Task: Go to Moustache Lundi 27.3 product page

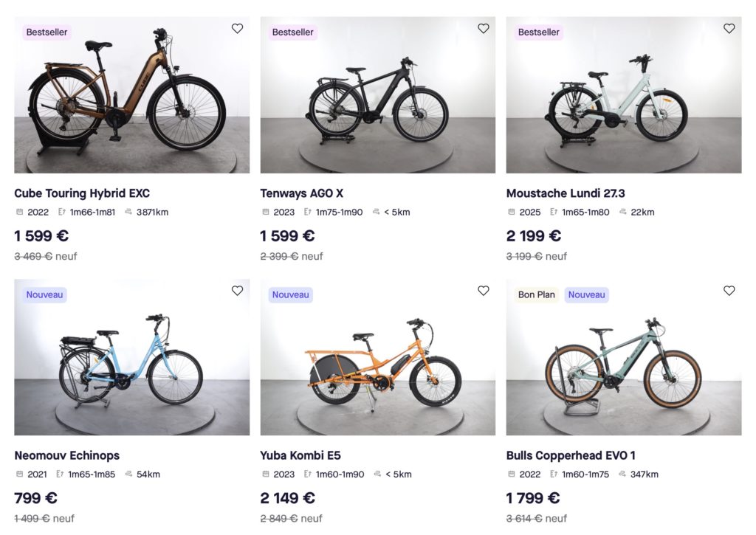Action: point(566,193)
